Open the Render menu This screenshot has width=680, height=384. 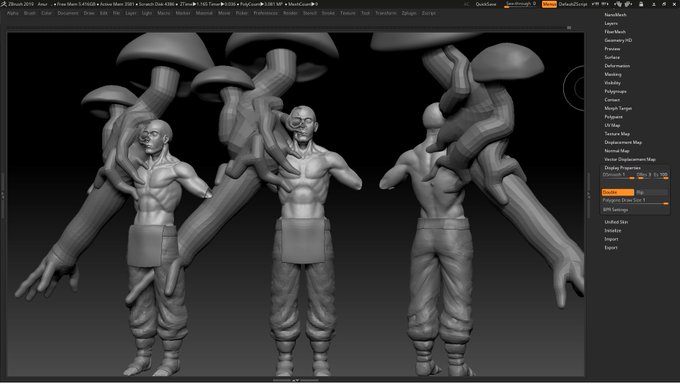click(290, 13)
